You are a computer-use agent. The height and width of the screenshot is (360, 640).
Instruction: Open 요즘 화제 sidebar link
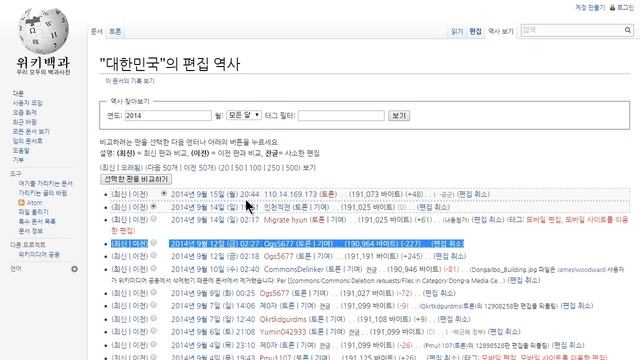click(24, 112)
